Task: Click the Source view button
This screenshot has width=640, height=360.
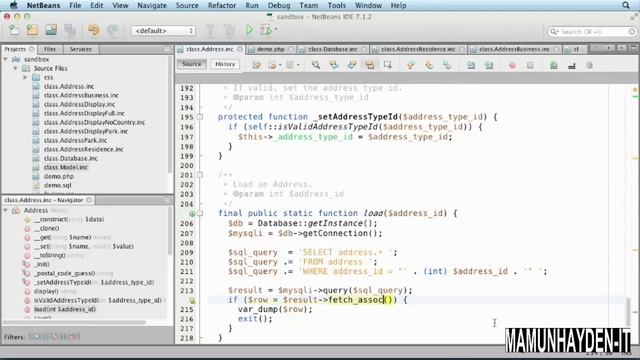Action: tap(192, 64)
